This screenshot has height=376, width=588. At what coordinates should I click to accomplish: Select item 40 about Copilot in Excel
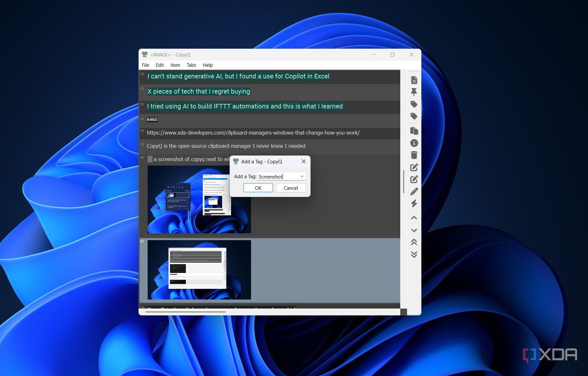(x=269, y=77)
